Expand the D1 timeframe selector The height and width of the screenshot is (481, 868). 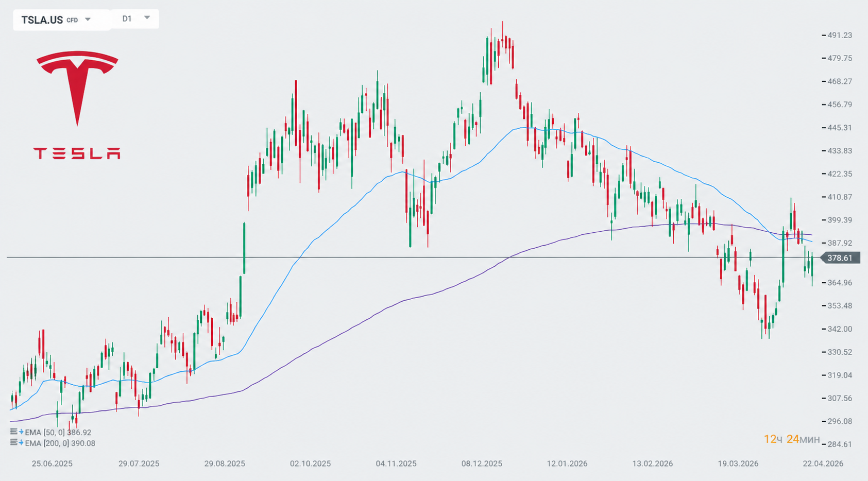point(147,18)
